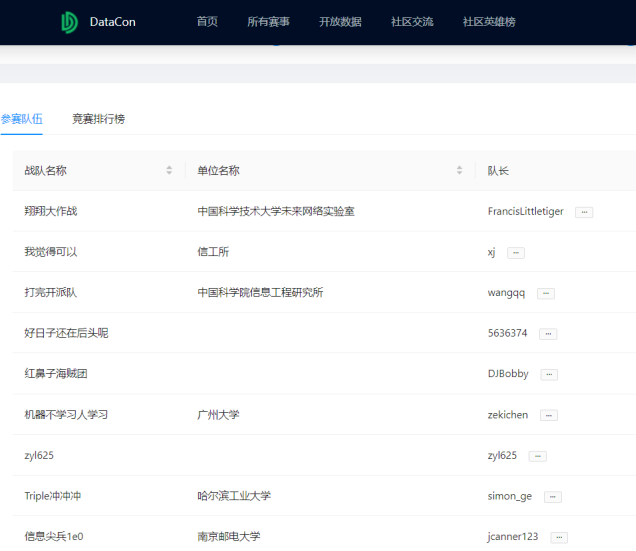Click captain name FrancisLittletiger
Screen dimensions: 636x551
tap(526, 211)
